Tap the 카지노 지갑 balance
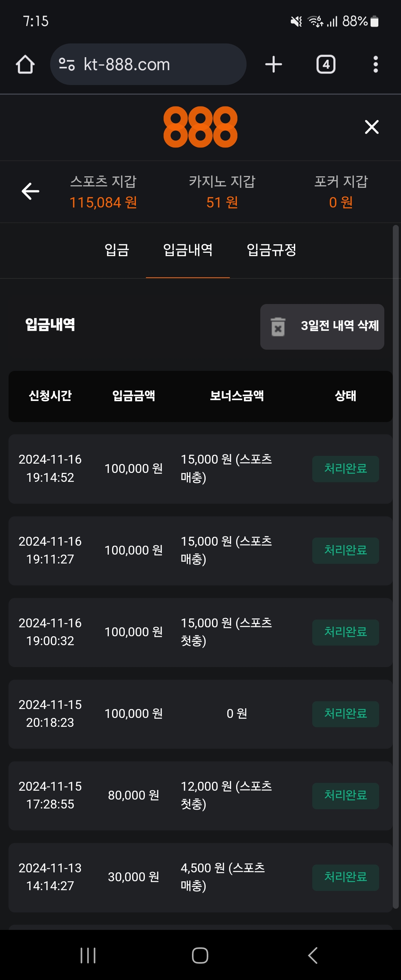The image size is (401, 980). [x=222, y=202]
